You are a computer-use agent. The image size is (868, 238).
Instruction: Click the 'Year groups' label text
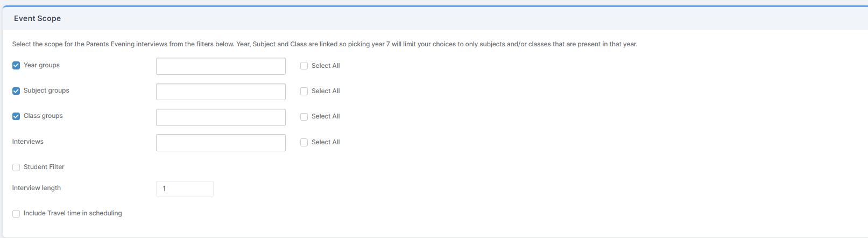point(41,65)
